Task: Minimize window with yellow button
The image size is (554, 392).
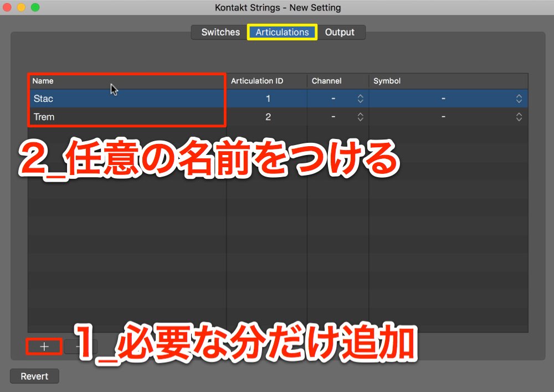Action: tap(21, 7)
